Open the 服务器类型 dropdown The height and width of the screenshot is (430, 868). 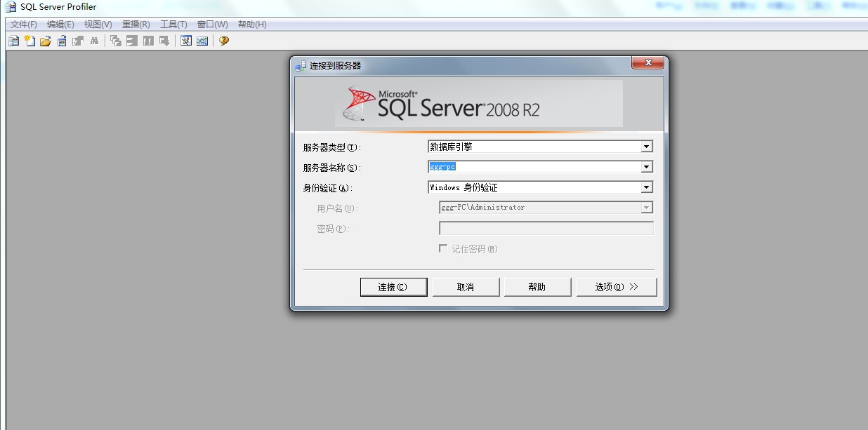pos(647,146)
